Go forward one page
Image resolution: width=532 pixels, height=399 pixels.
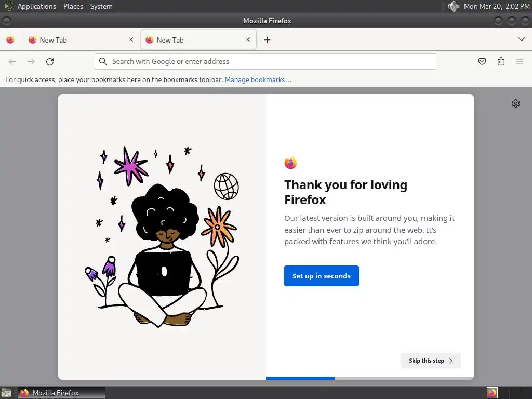31,61
